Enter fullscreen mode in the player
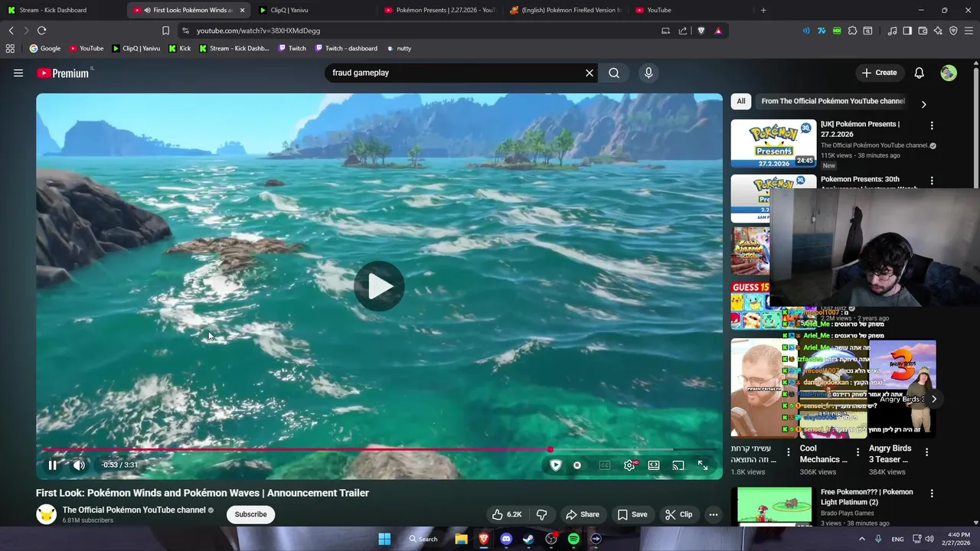The width and height of the screenshot is (980, 551). coord(703,465)
